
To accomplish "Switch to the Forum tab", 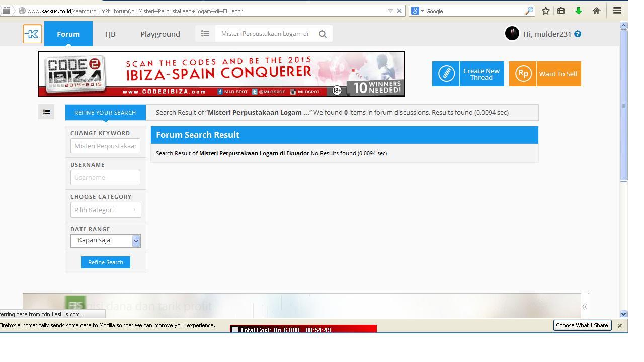I will (68, 34).
